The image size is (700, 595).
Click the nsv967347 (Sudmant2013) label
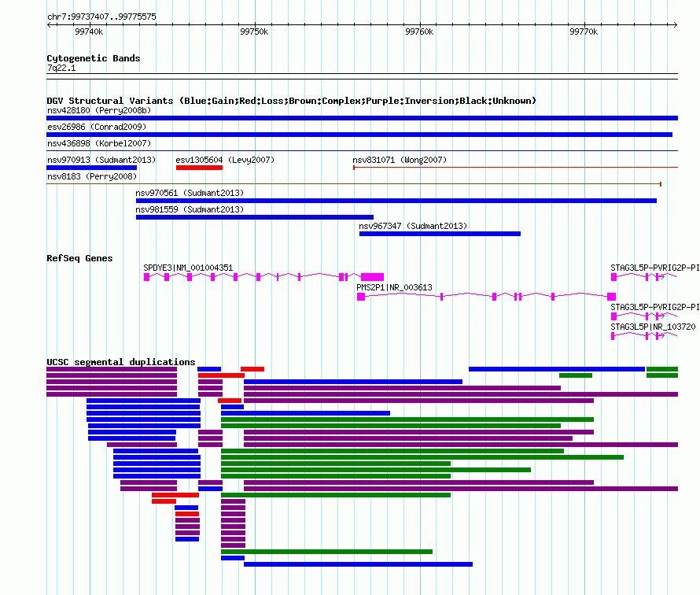(413, 226)
